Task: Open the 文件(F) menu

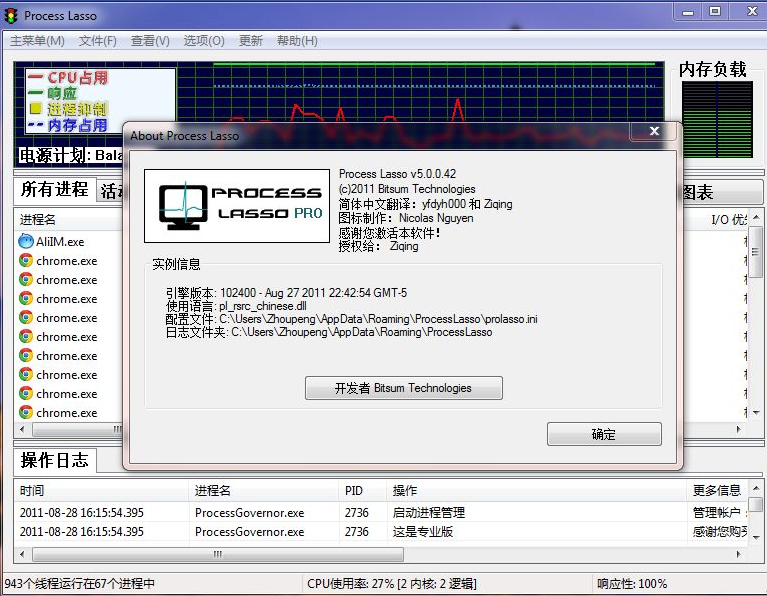Action: 98,41
